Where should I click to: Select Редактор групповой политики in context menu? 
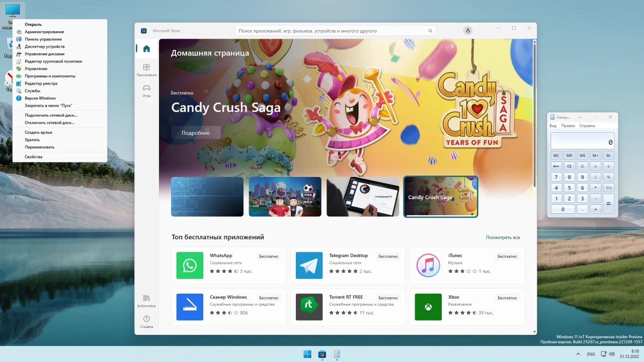60,61
